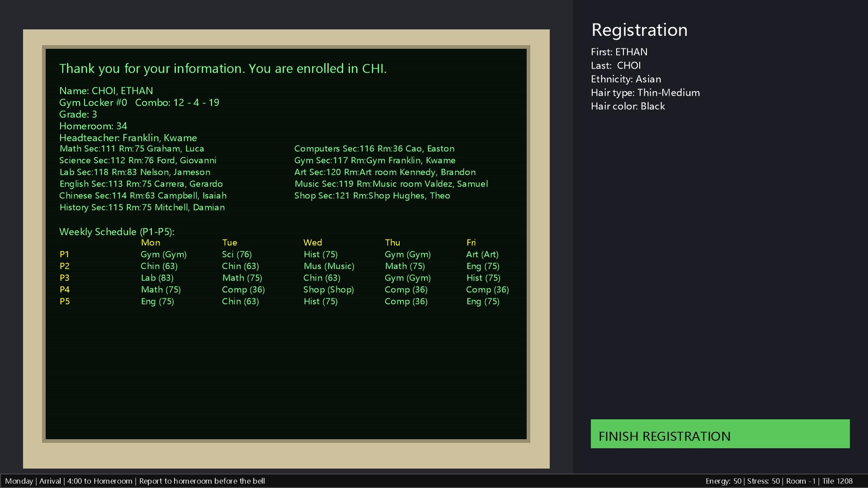Select Lab Sec:118 Nelson, Jameson row
Viewport: 868px width, 488px height.
coord(135,172)
